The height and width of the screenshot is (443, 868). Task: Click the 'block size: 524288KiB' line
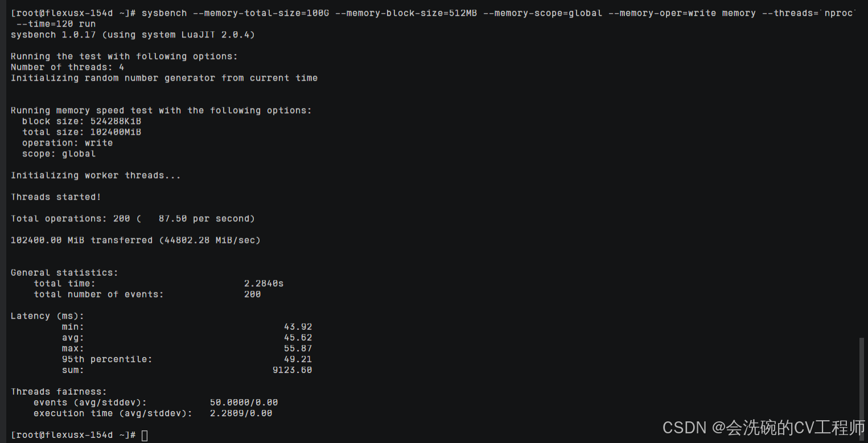coord(81,121)
